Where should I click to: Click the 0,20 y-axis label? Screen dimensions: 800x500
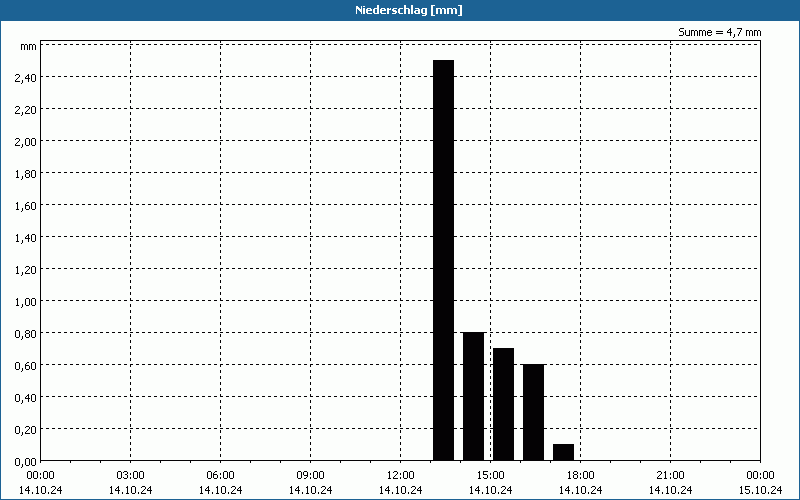[x=26, y=430]
